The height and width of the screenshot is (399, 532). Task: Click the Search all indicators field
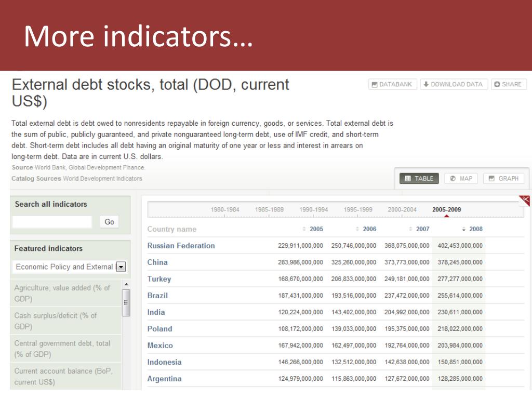(52, 222)
